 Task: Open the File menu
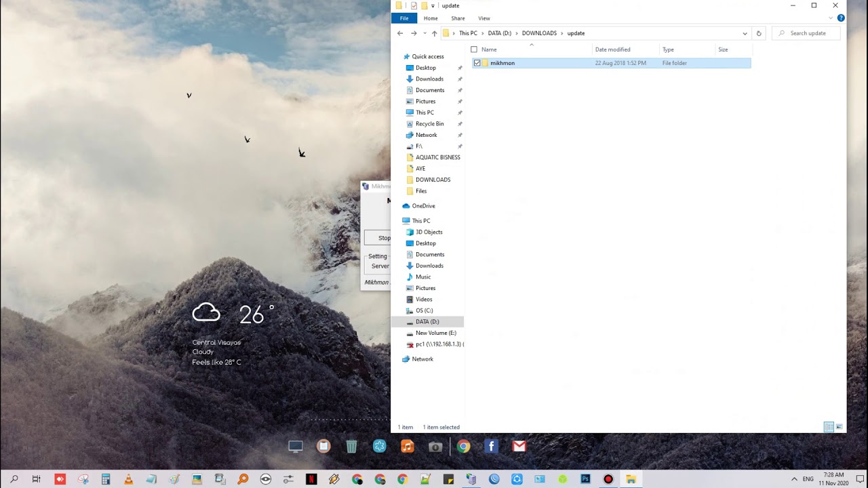pos(404,18)
